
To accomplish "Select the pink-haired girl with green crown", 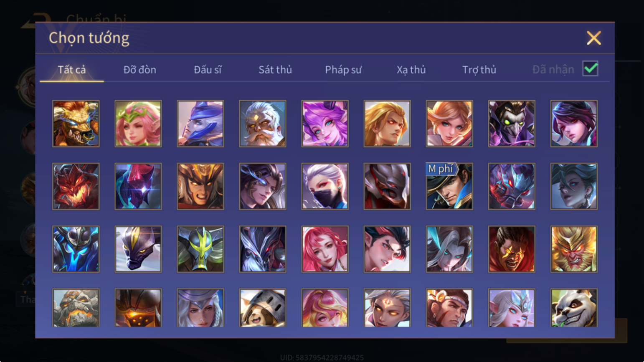I will 138,124.
